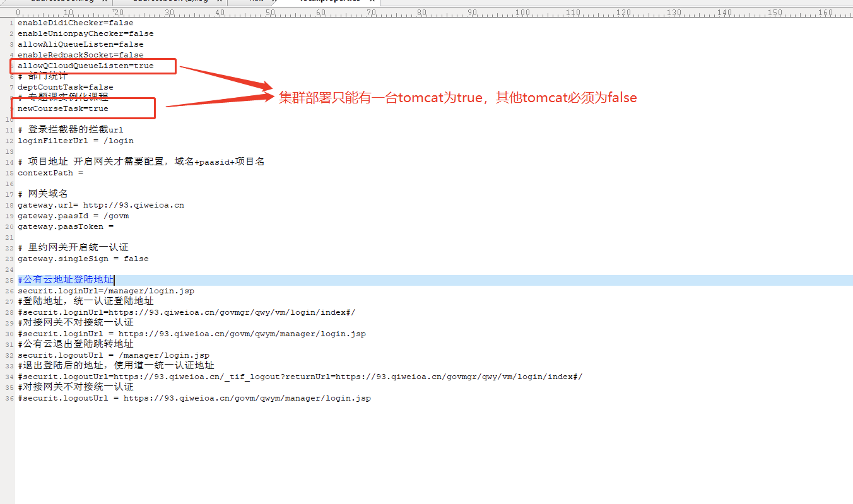Click ruler mark 40 above the editor
This screenshot has width=853, height=504.
click(219, 13)
